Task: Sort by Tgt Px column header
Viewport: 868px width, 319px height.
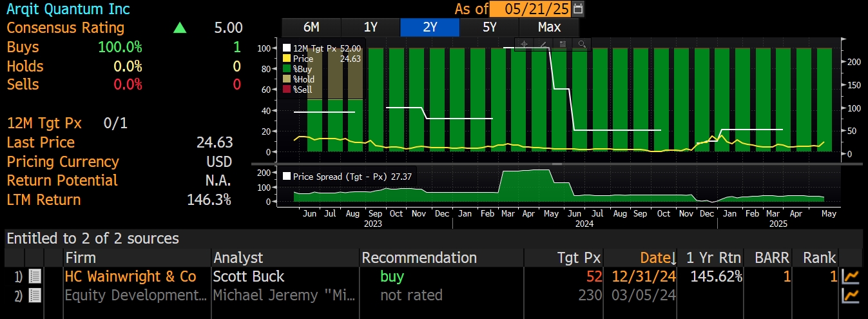Action: coord(580,258)
